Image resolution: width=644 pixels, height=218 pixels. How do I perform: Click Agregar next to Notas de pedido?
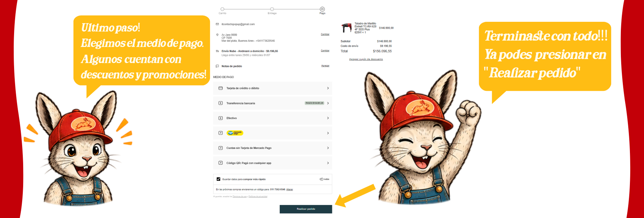pyautogui.click(x=325, y=66)
